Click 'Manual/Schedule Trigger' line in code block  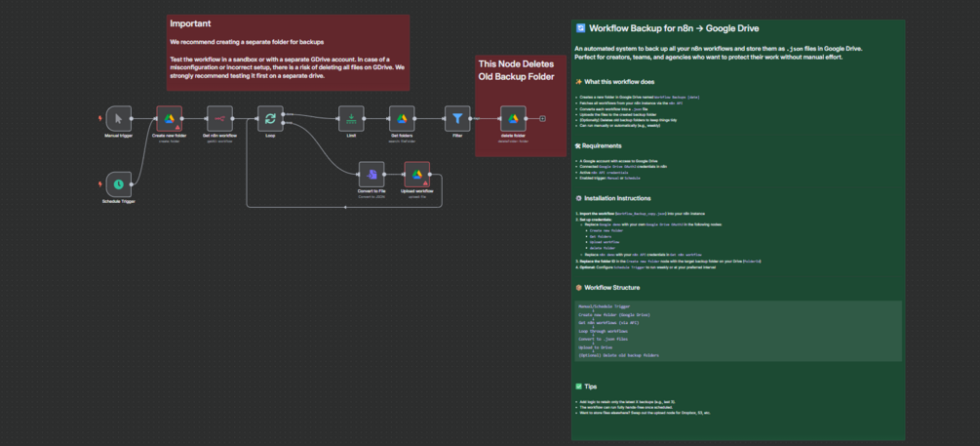[x=605, y=306]
